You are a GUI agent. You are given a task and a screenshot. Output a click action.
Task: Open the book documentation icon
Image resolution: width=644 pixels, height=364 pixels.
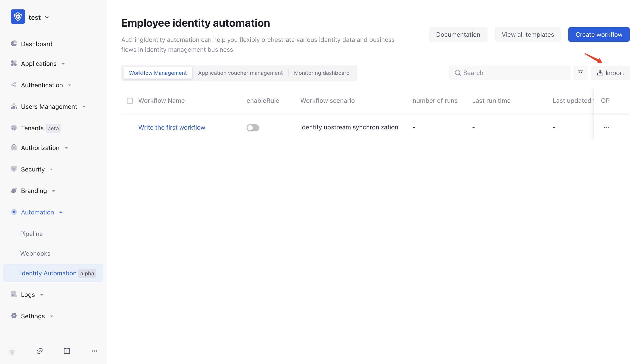pos(67,351)
